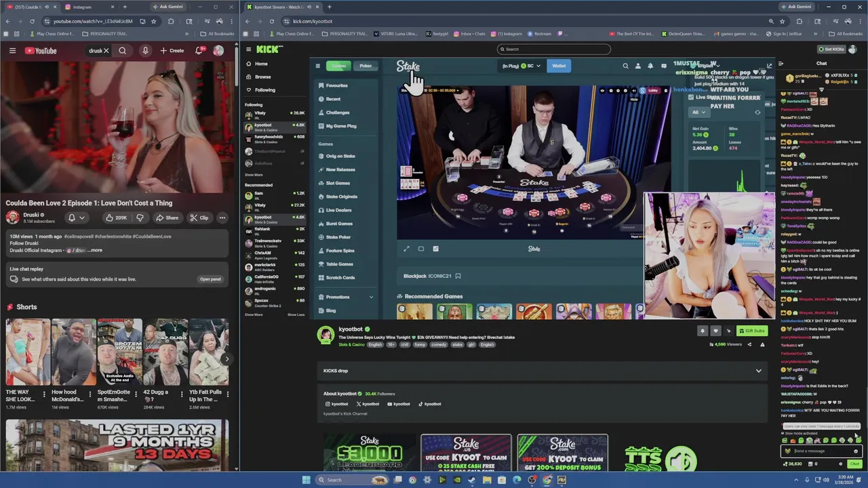This screenshot has width=868, height=488.
Task: Open YouTube hamburger guide menu
Action: click(x=12, y=51)
